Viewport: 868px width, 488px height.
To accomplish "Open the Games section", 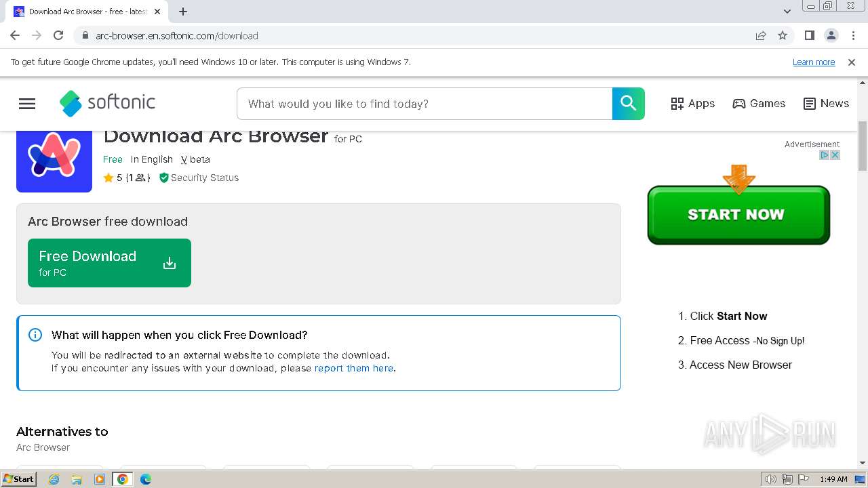I will point(759,104).
